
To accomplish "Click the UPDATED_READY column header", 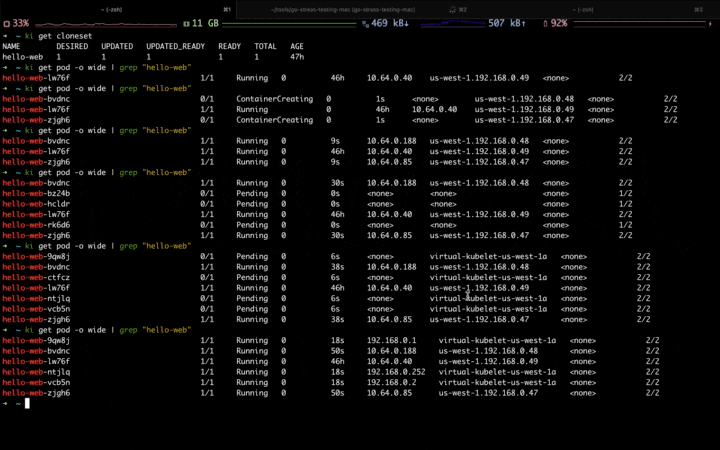I will [x=175, y=46].
